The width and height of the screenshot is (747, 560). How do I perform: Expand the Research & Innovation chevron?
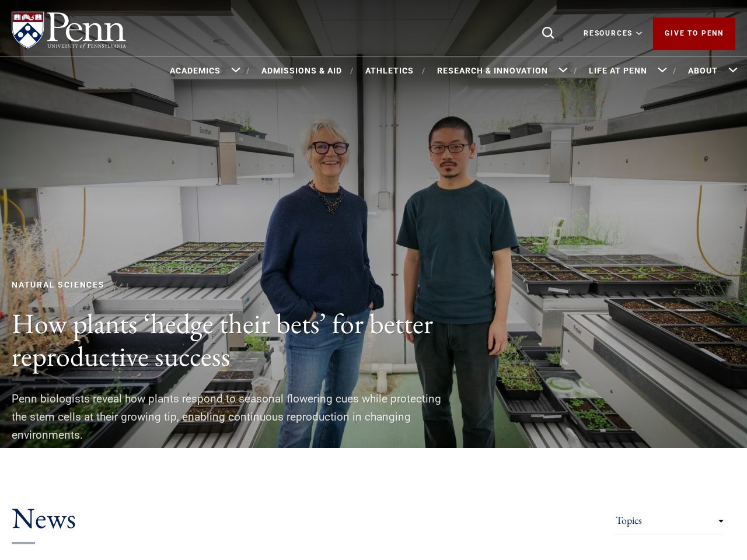(x=563, y=70)
